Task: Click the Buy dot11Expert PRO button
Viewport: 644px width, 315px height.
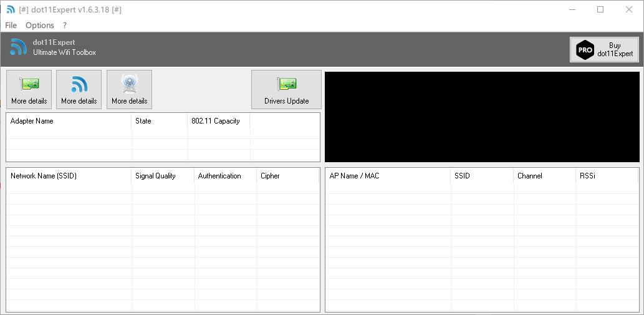Action: coord(604,50)
